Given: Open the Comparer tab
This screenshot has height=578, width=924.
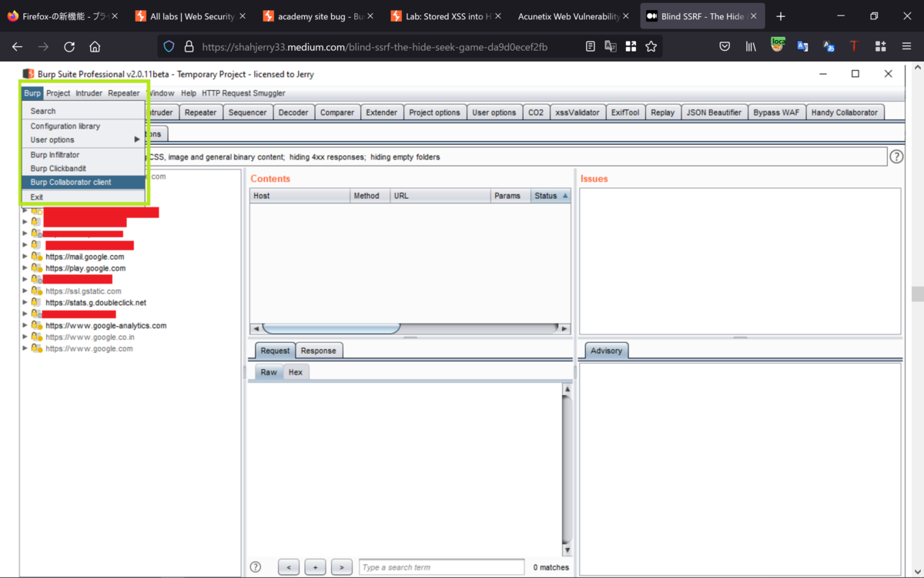Looking at the screenshot, I should (337, 113).
